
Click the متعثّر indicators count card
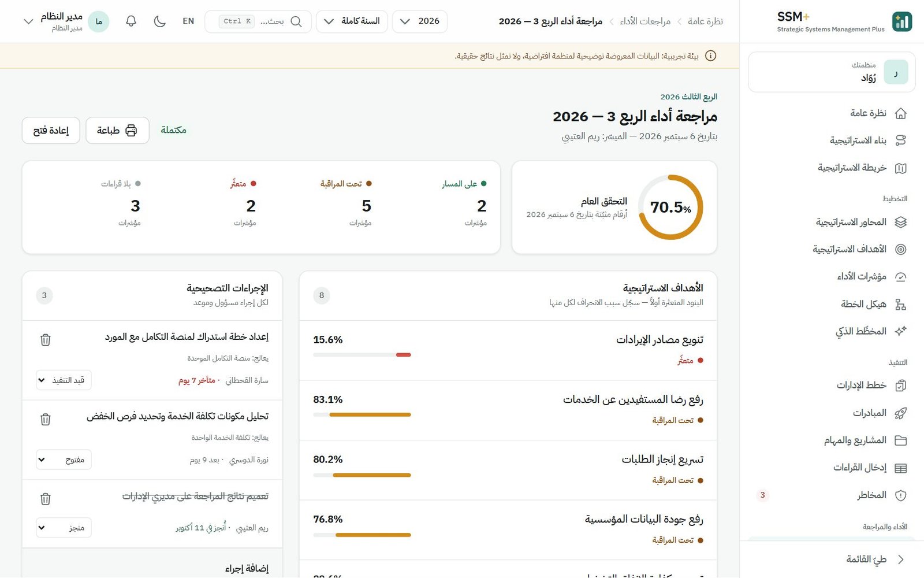[244, 203]
